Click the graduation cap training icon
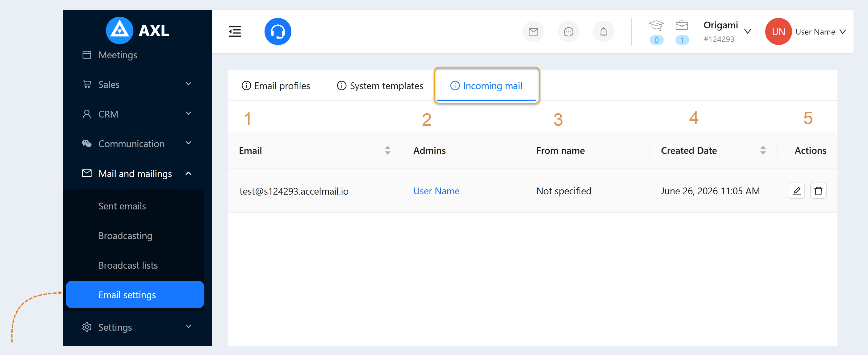868x355 pixels. [656, 25]
